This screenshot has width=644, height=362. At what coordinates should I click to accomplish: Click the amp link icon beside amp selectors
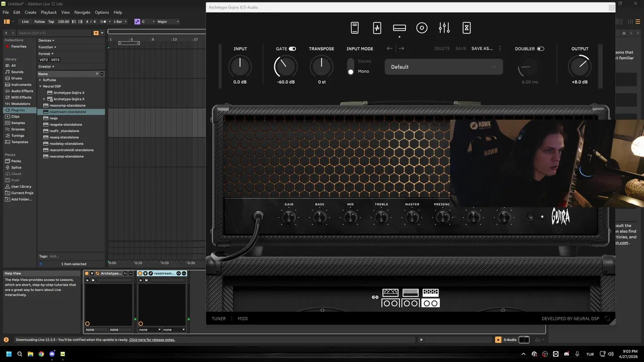click(x=375, y=297)
